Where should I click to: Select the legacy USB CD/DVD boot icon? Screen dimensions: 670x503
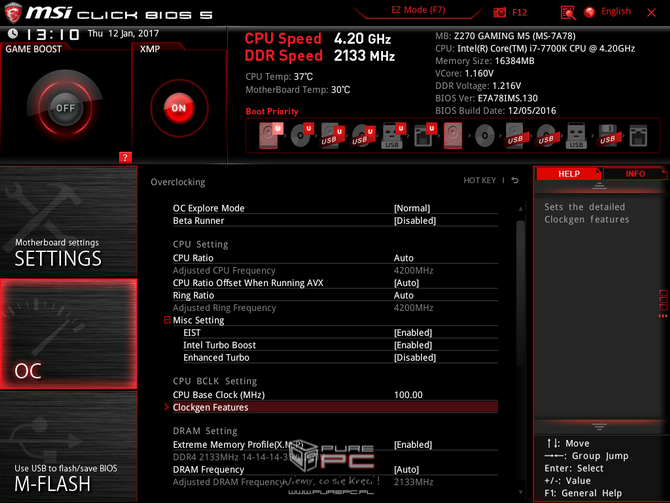pos(546,135)
